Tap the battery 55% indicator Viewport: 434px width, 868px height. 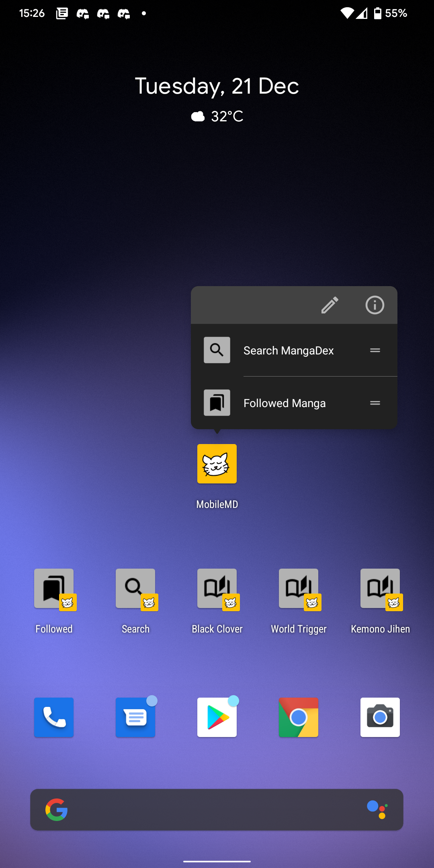pos(391,13)
